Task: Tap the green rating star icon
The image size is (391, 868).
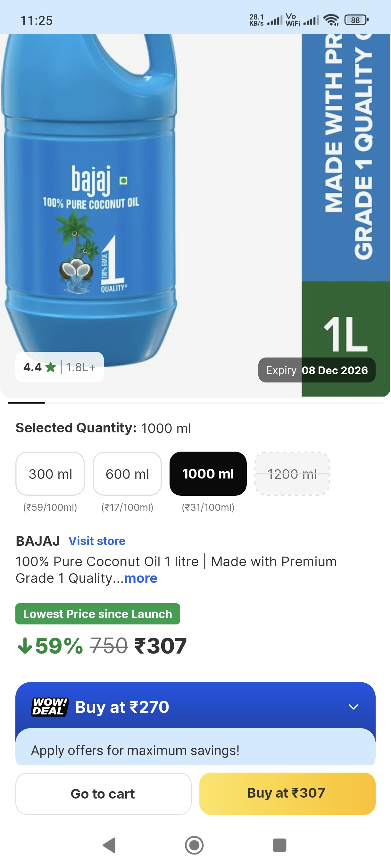Action: [51, 367]
